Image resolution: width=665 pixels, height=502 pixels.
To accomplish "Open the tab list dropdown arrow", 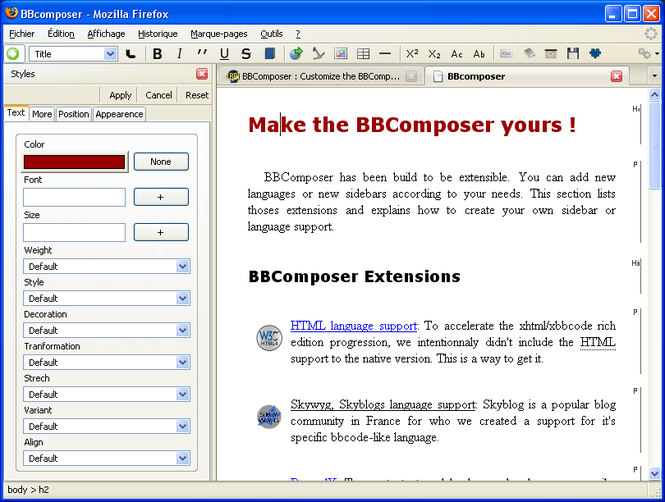I will pyautogui.click(x=654, y=76).
